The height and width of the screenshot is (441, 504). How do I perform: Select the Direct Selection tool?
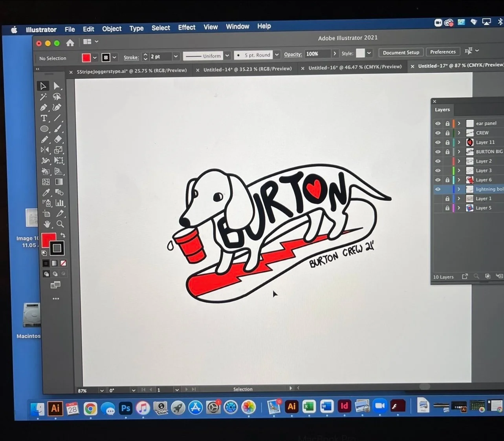(x=57, y=86)
